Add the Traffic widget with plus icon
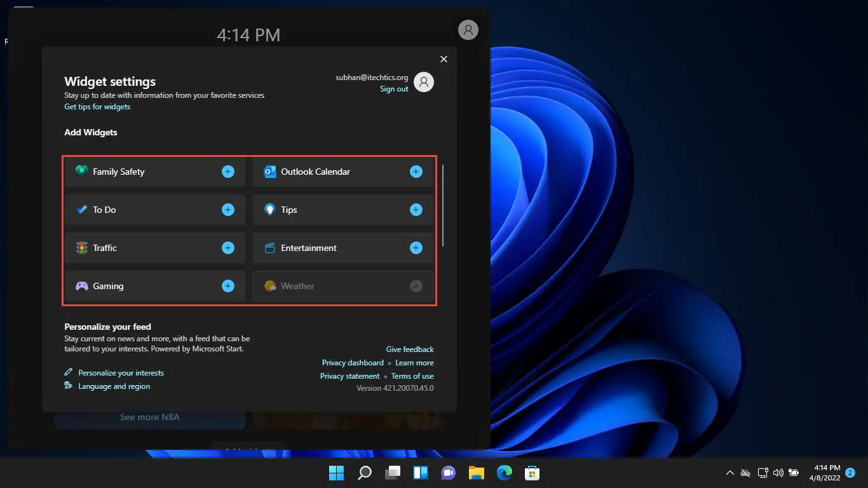The width and height of the screenshot is (868, 488). click(x=228, y=248)
